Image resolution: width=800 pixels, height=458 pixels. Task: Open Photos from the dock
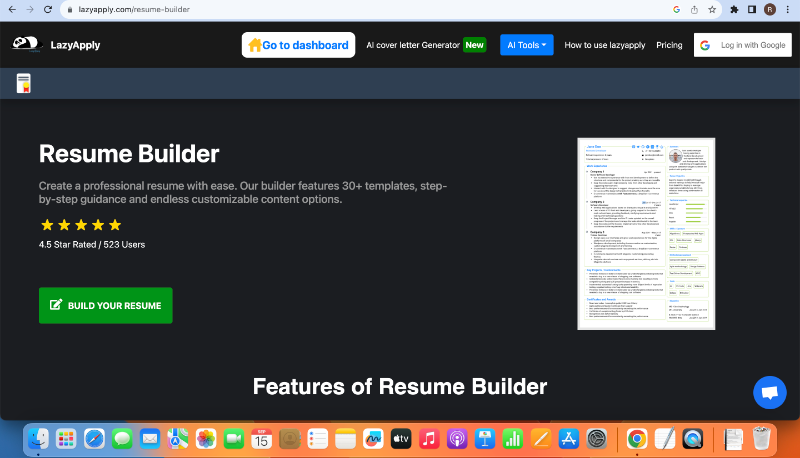pyautogui.click(x=206, y=439)
